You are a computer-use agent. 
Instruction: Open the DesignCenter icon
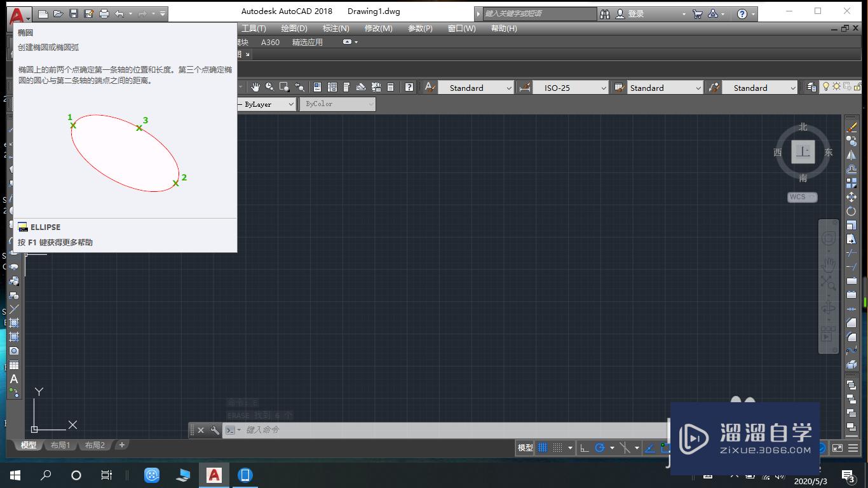[332, 87]
